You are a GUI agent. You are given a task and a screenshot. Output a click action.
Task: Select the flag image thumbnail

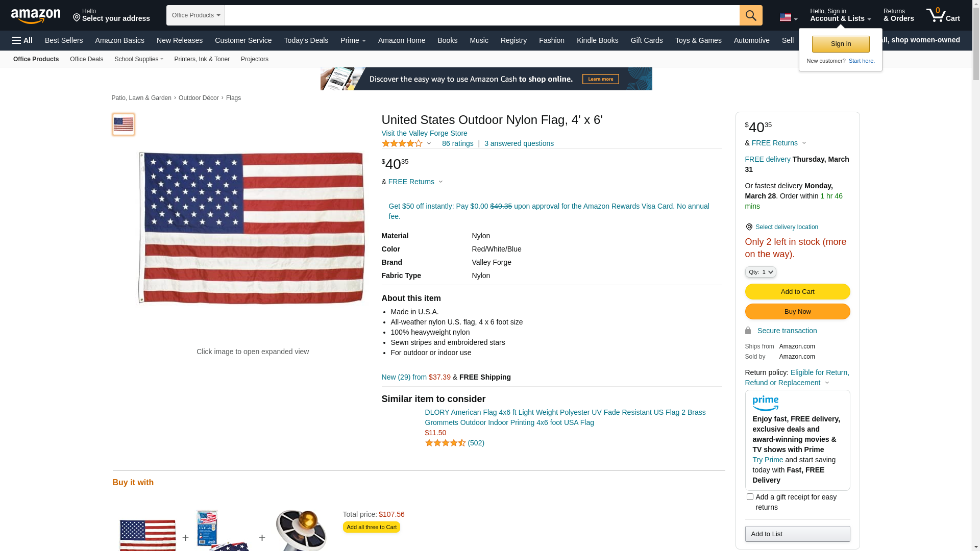[x=124, y=124]
